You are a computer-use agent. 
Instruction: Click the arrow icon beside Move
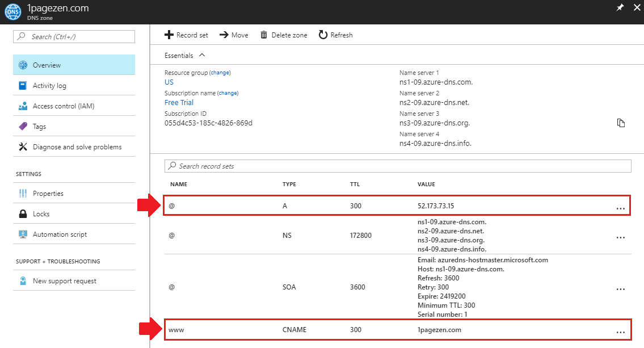224,35
